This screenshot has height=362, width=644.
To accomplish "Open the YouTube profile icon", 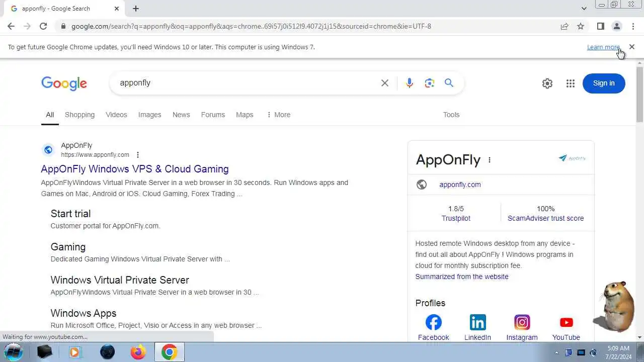I will [567, 322].
